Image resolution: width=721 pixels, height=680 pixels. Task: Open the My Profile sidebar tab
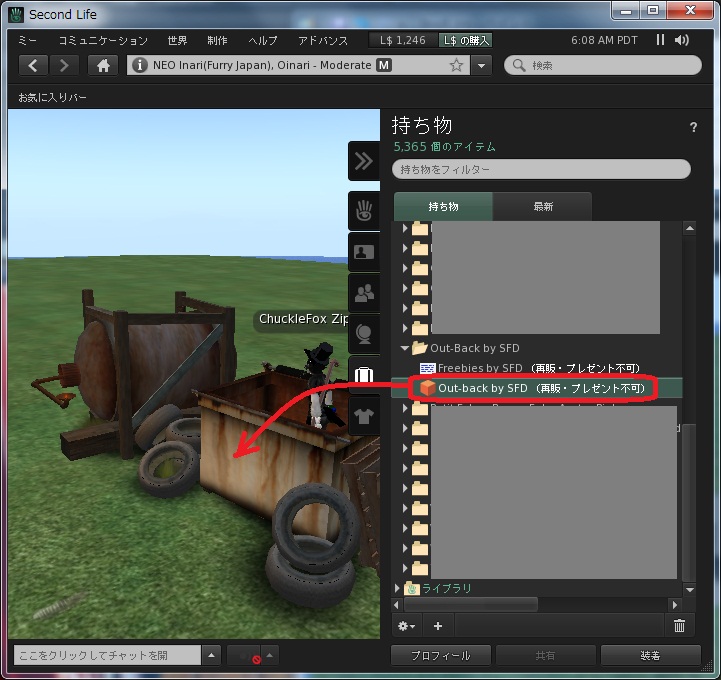click(x=363, y=252)
